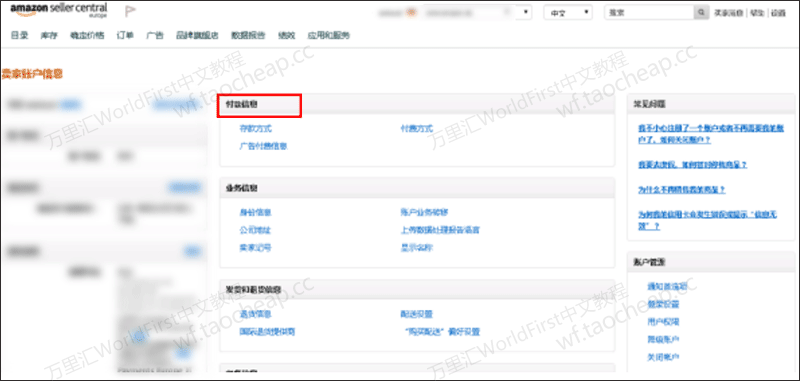Open the 退货信息 link
800x381 pixels.
(x=255, y=314)
